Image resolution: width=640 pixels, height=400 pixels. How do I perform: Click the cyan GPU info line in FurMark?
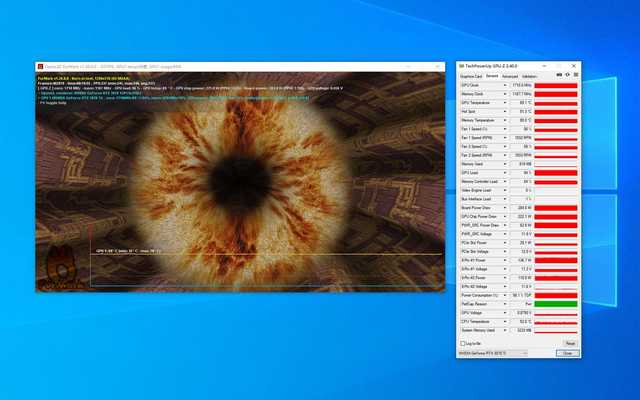coord(173,98)
